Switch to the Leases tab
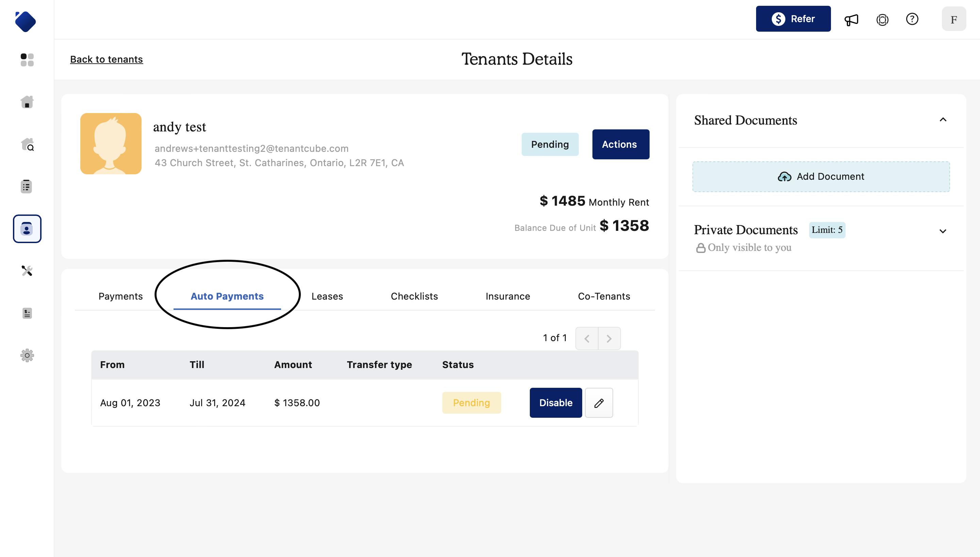 [327, 296]
